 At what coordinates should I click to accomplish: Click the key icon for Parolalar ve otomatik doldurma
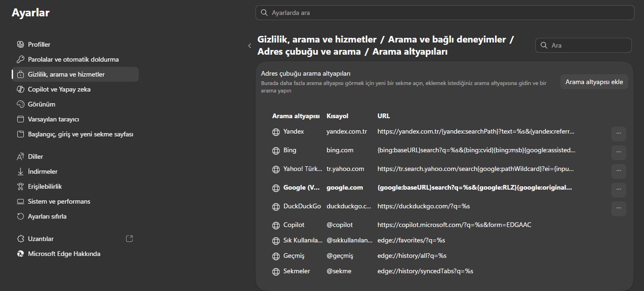[x=20, y=59]
